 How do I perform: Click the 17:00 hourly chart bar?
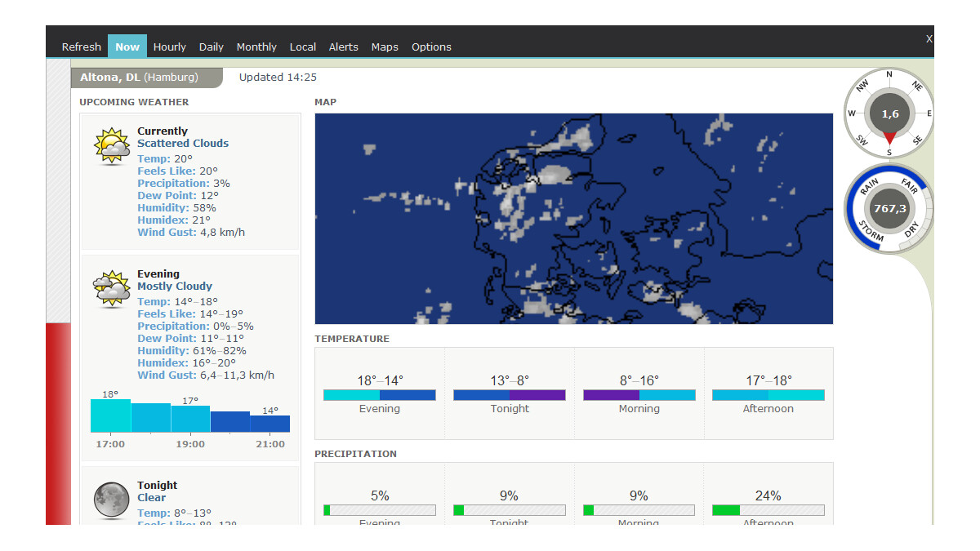[x=110, y=415]
